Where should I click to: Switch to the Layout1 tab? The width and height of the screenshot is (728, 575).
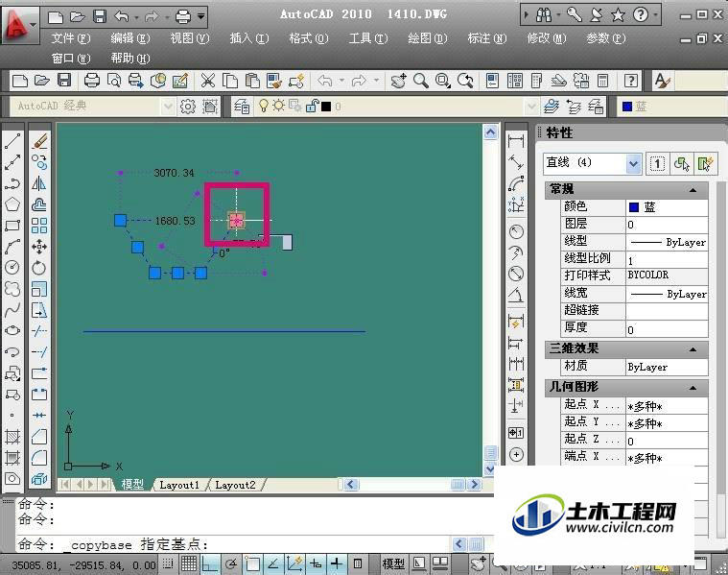tap(179, 485)
